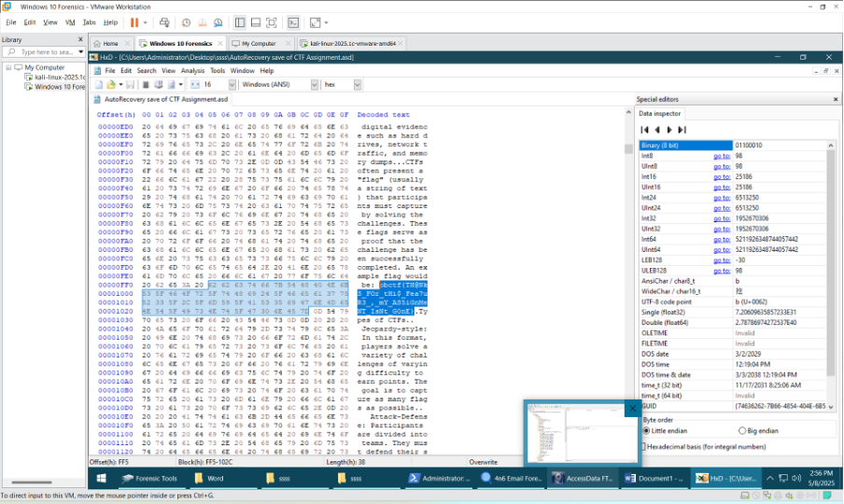This screenshot has width=844, height=504.
Task: Open AccessData FTK taskbar item
Action: [x=583, y=478]
